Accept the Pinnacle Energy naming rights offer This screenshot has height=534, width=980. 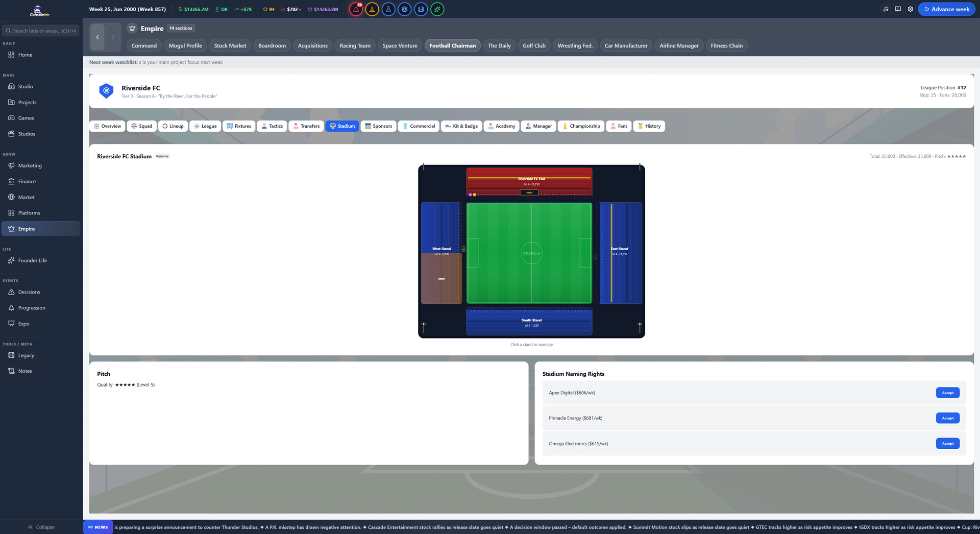948,418
